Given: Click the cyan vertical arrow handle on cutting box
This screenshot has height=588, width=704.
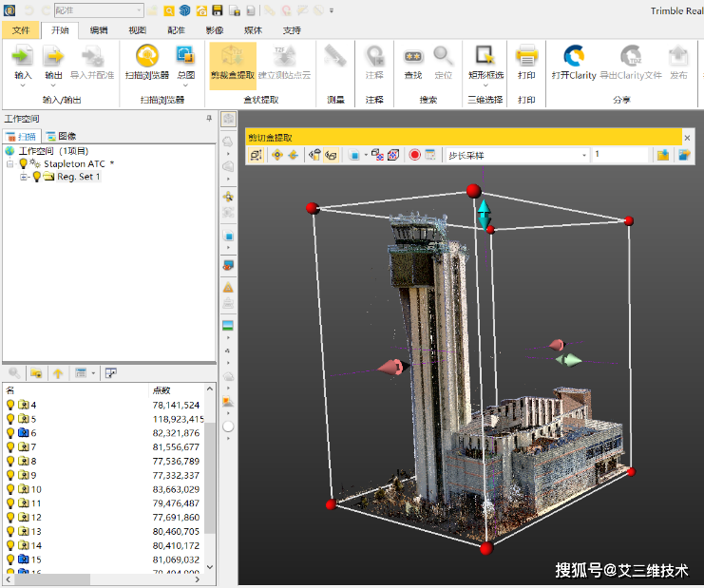Looking at the screenshot, I should point(484,215).
